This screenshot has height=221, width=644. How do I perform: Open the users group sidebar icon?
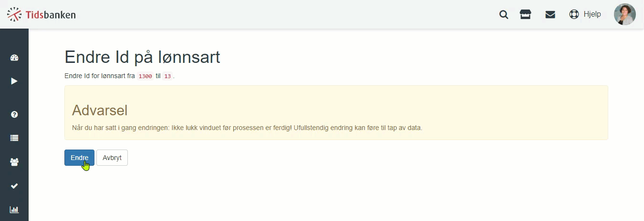tap(14, 162)
